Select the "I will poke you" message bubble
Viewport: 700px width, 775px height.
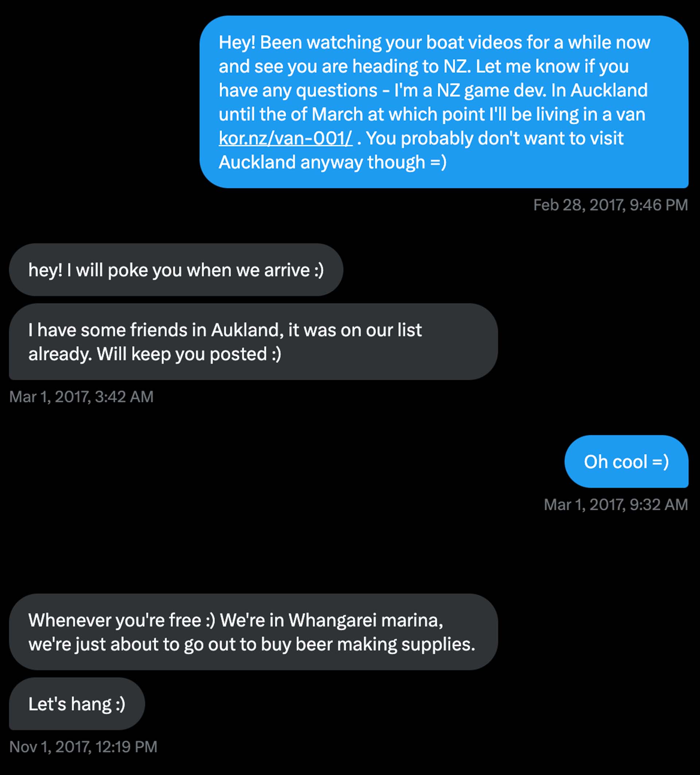click(x=176, y=270)
